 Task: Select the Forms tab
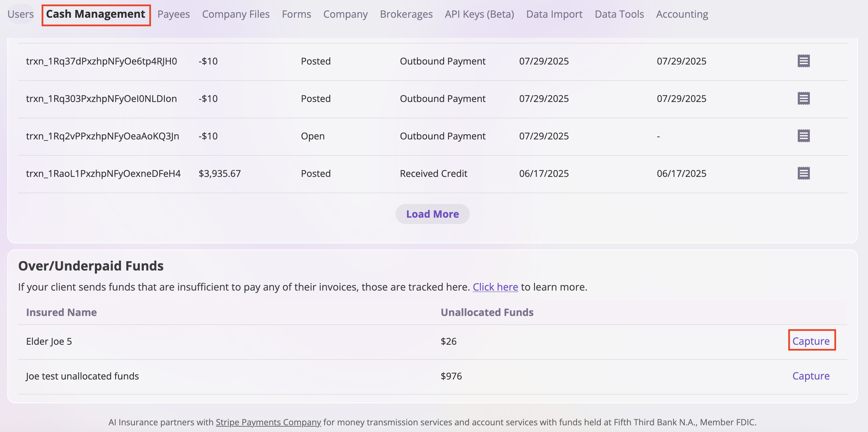click(296, 14)
